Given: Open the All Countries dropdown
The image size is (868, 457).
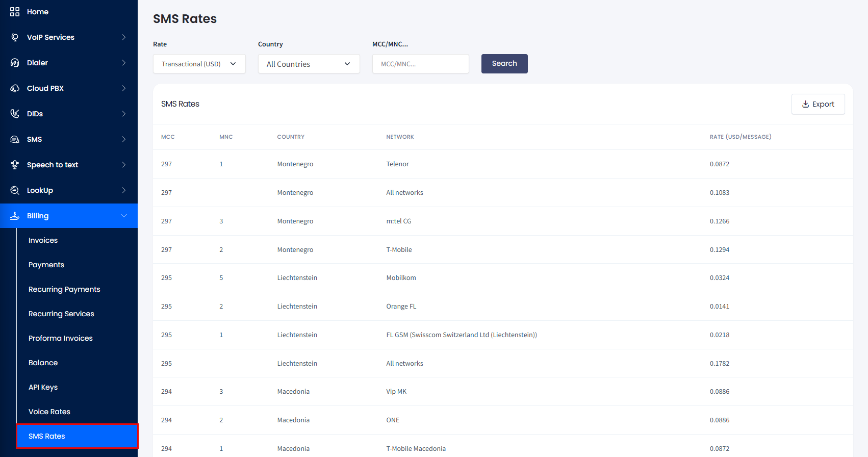Looking at the screenshot, I should [x=309, y=64].
